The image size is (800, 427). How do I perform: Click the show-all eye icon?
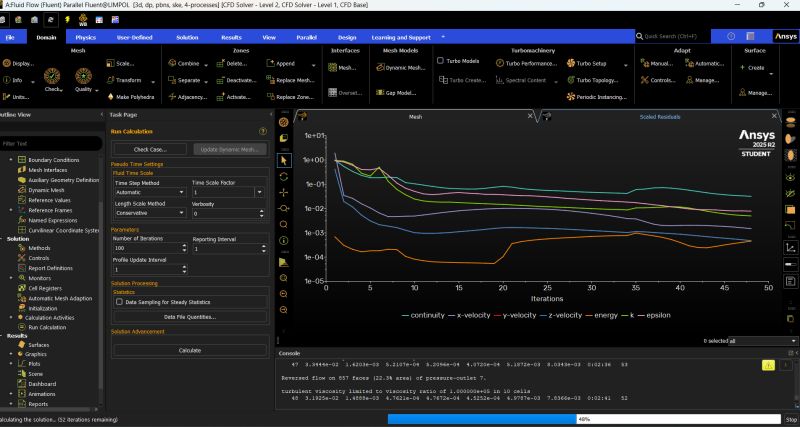(791, 177)
